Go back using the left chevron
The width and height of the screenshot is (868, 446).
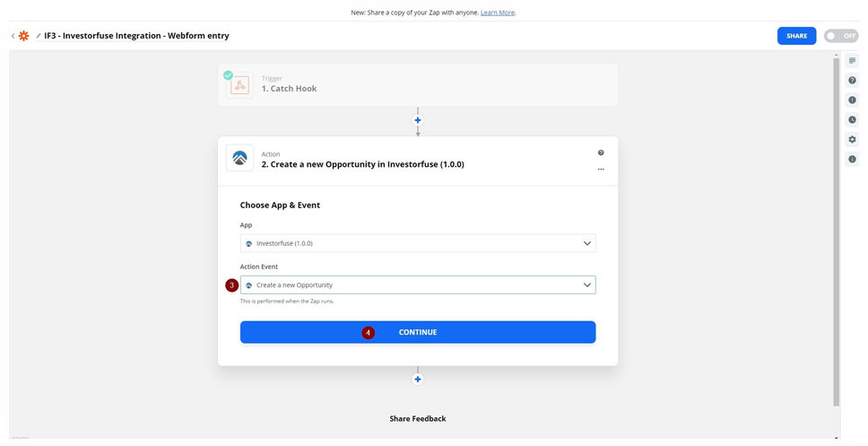[13, 36]
